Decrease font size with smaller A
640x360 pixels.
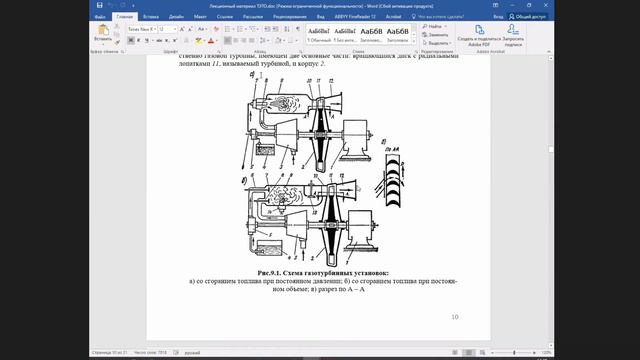[x=190, y=29]
